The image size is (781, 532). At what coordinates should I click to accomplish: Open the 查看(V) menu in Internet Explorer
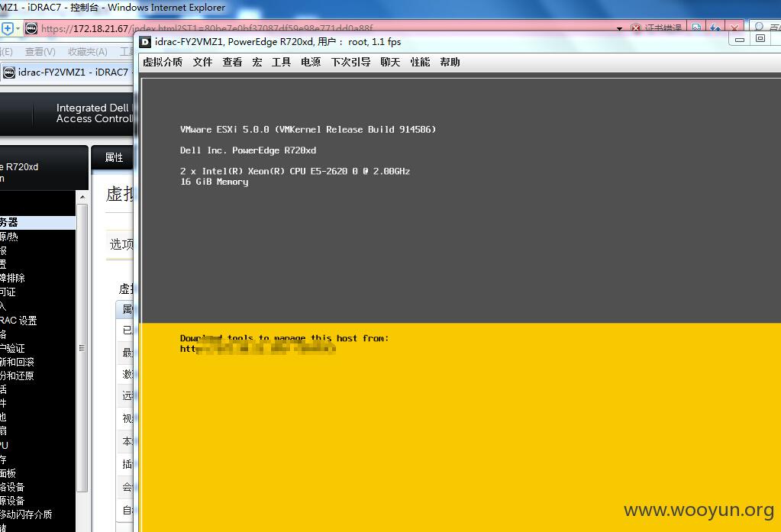pos(40,52)
